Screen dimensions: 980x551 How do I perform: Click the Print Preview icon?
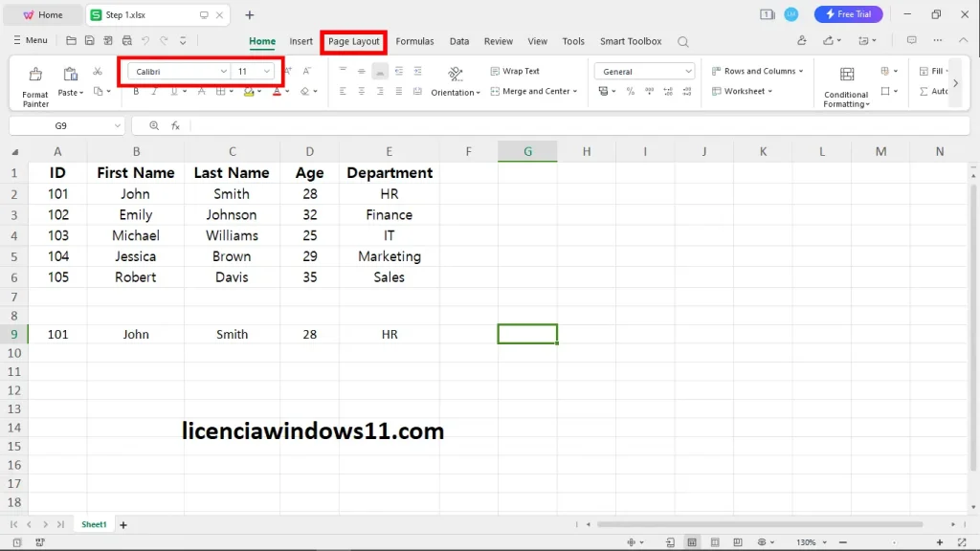127,40
